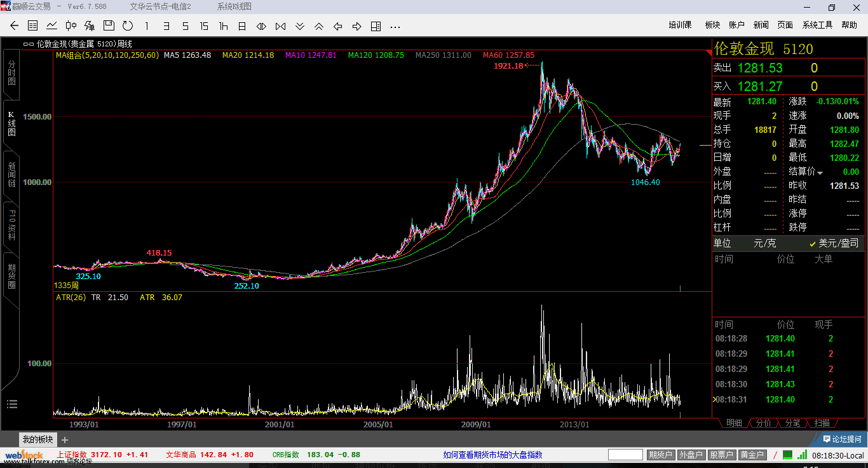Viewport: 868px width, 468px height.
Task: Click the double chevron up icon
Action: tap(319, 26)
